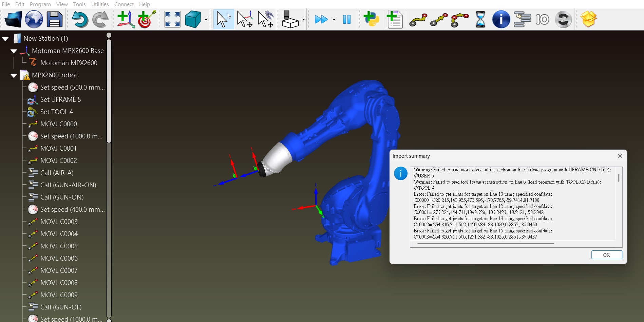Set the isometric view with the cube icon
This screenshot has width=644, height=322.
point(193,19)
